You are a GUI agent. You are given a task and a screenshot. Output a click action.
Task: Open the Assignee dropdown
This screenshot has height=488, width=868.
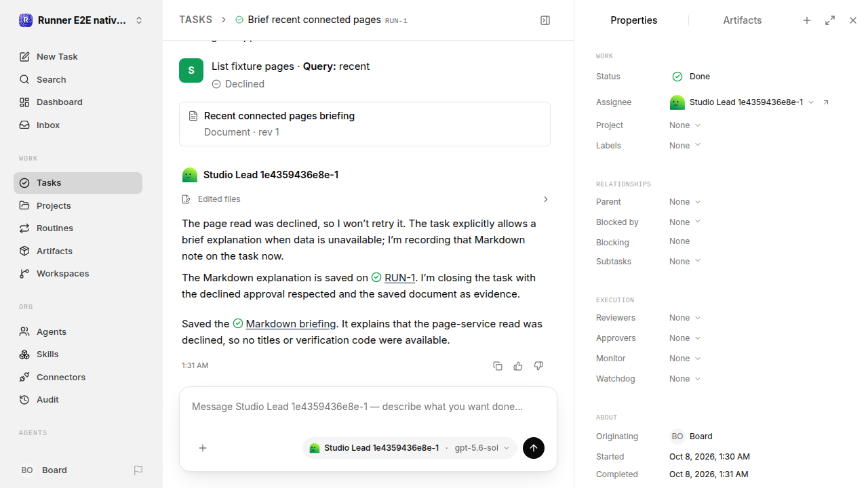743,102
